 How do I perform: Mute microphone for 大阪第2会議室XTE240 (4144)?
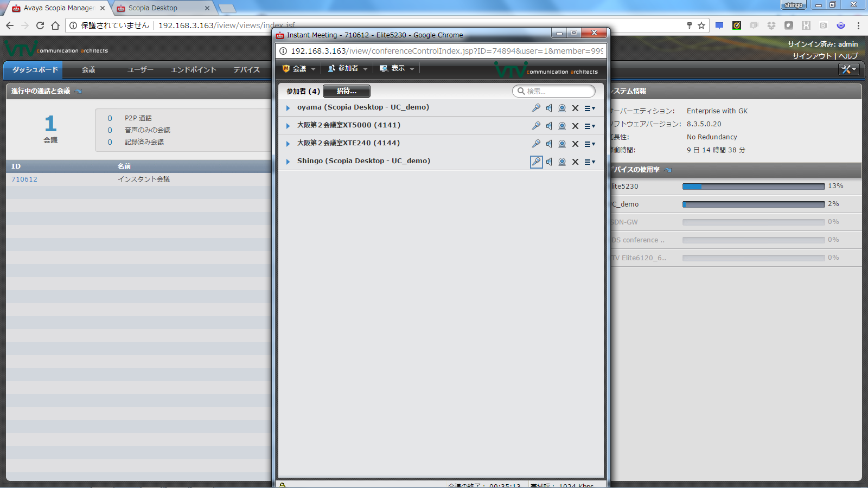[536, 144]
